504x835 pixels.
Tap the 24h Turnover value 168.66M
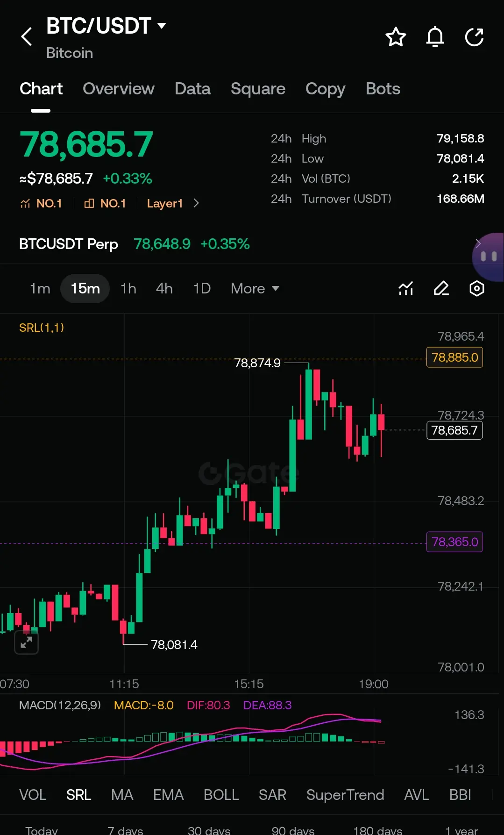tap(460, 199)
